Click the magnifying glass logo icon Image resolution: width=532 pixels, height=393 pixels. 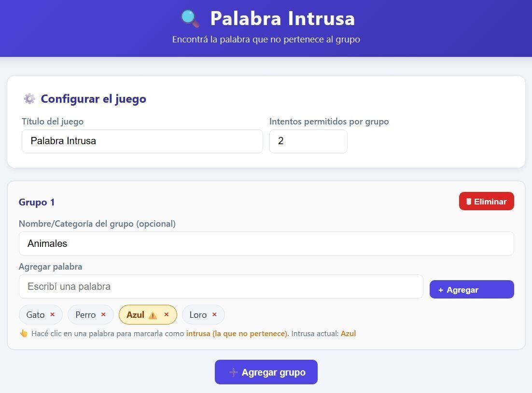[190, 18]
